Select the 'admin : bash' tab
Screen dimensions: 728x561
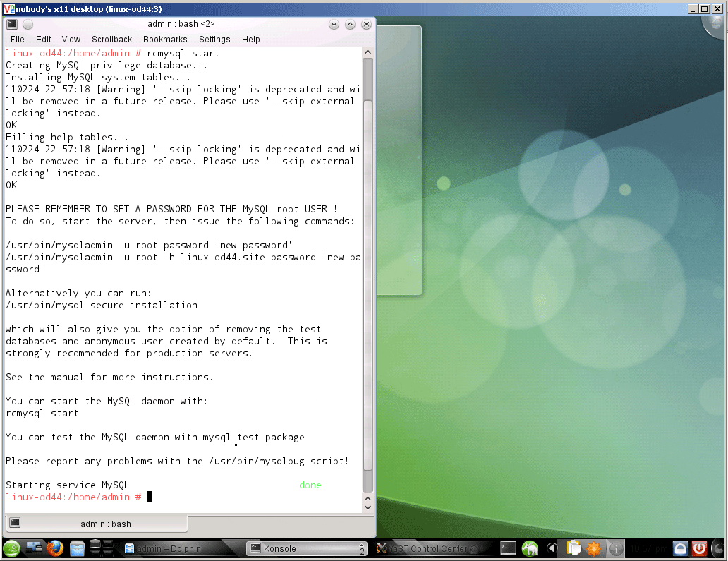pos(97,524)
